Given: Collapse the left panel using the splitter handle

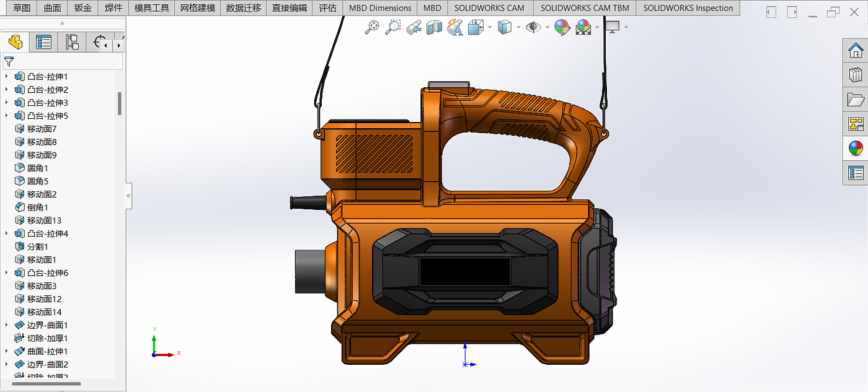Looking at the screenshot, I should tap(128, 195).
